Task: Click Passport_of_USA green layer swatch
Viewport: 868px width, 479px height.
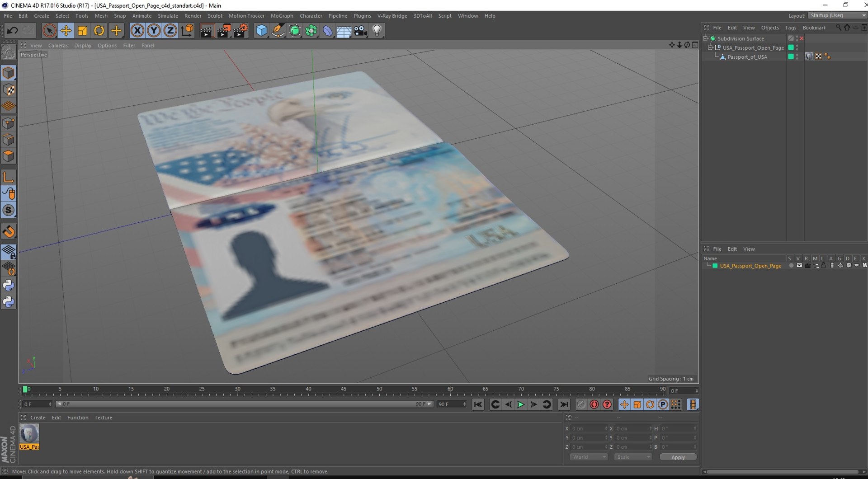Action: [x=791, y=56]
